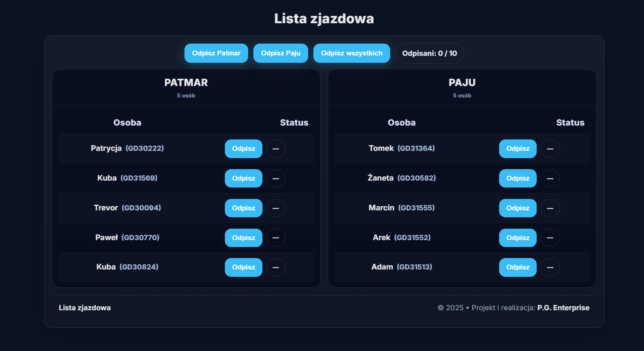Screen dimensions: 644x351
Task: Click Odpisz for Kuba (GD30824)
Action: coord(243,267)
